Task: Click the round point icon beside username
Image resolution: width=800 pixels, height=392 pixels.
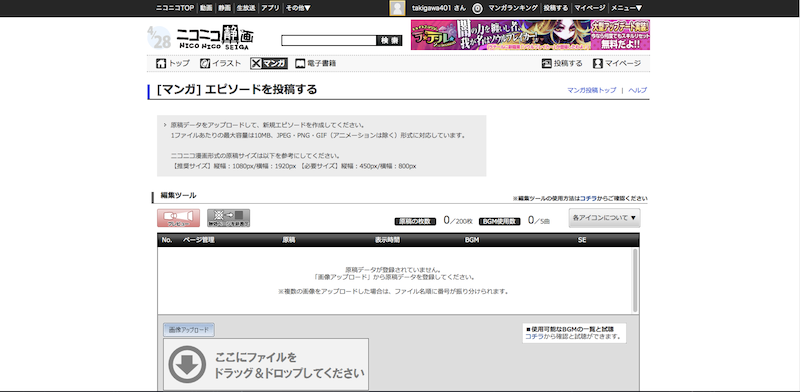Action: [477, 8]
